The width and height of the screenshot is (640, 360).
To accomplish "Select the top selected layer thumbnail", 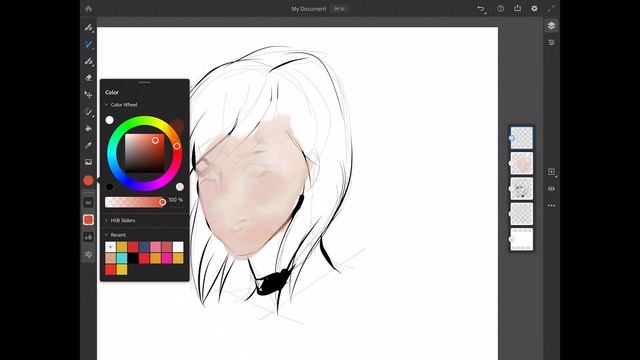I will (x=522, y=138).
